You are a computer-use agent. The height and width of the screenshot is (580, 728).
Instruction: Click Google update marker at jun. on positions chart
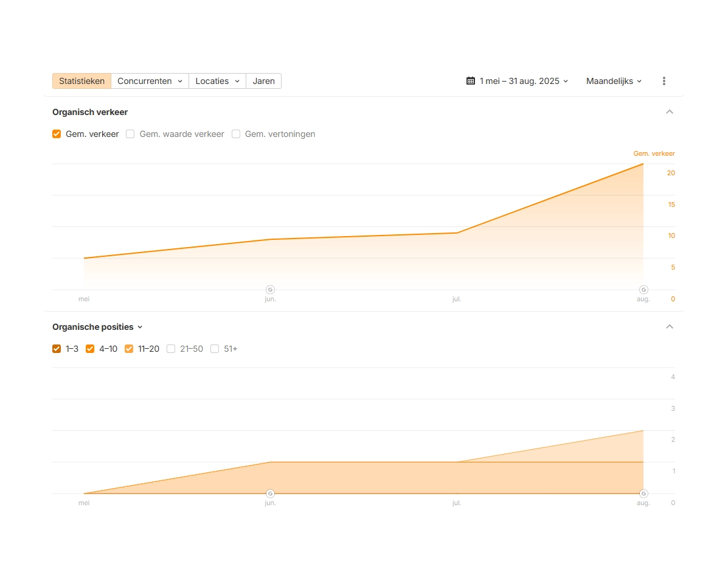pyautogui.click(x=270, y=494)
